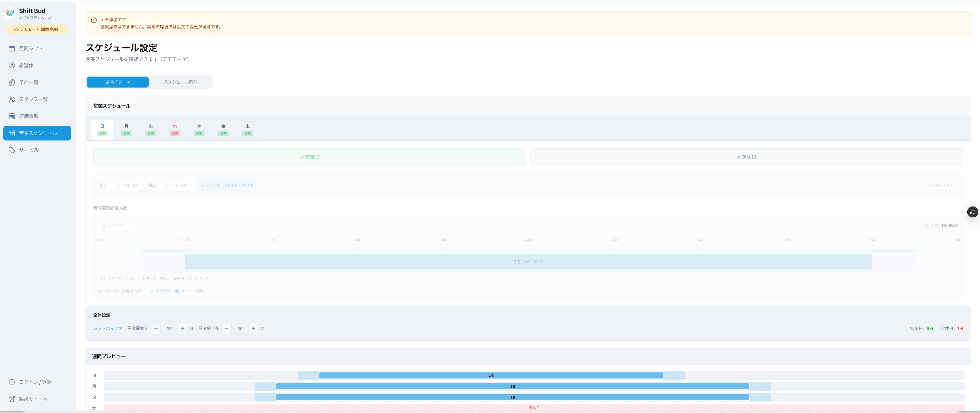980x413 pixels.
Task: Click the 製品サイトへ external link icon
Action: pos(12,399)
